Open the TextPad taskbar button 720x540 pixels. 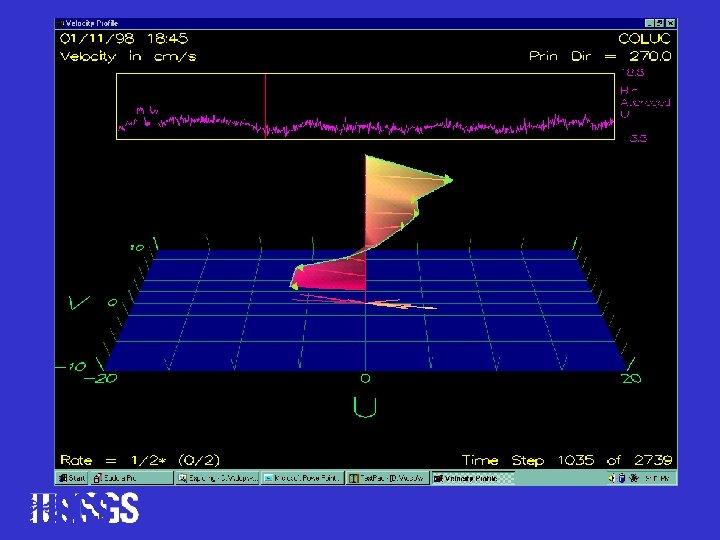pos(387,478)
